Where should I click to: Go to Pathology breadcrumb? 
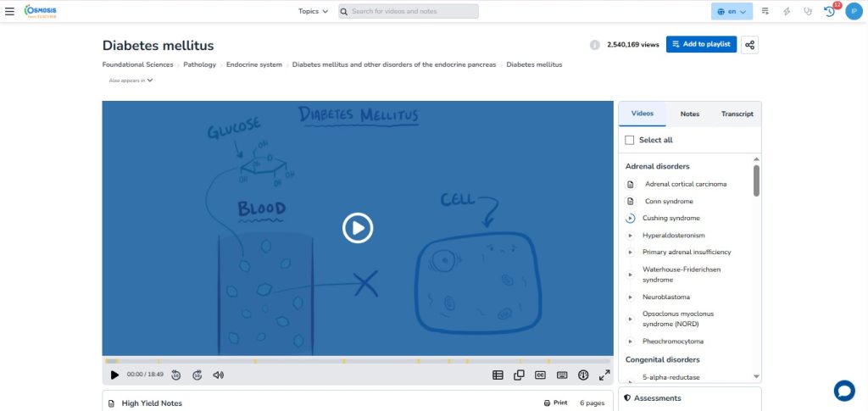point(199,64)
